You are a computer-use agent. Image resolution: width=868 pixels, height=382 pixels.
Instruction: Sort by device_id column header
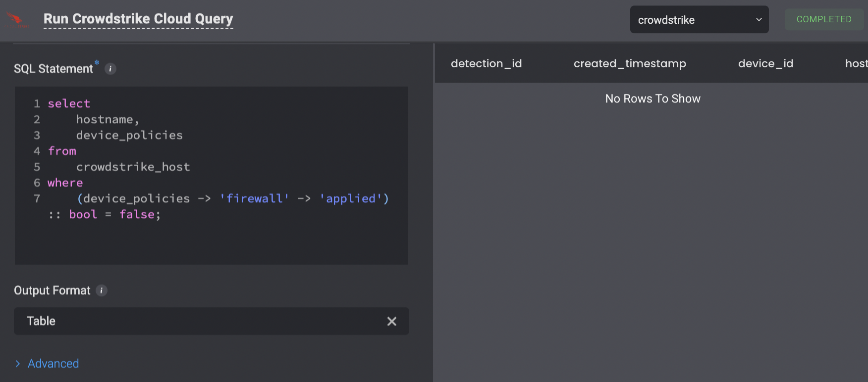pyautogui.click(x=765, y=63)
